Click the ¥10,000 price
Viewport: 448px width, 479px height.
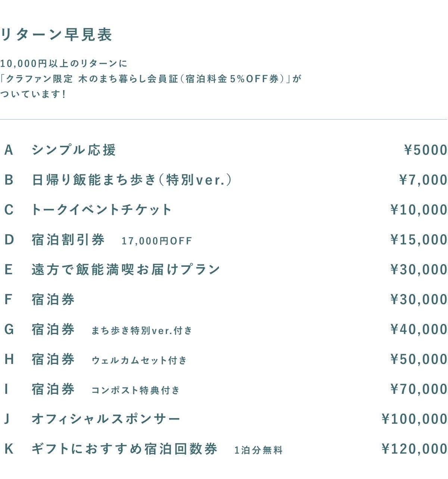419,210
